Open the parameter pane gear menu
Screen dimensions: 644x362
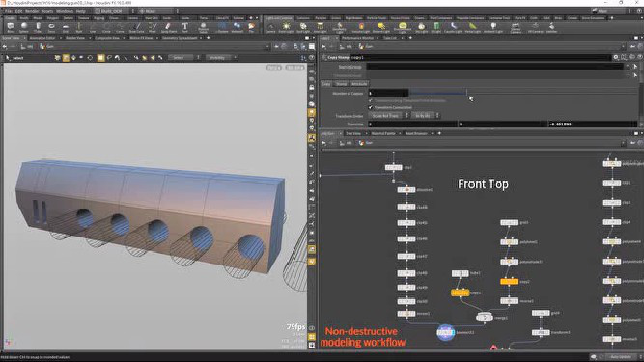[x=616, y=58]
